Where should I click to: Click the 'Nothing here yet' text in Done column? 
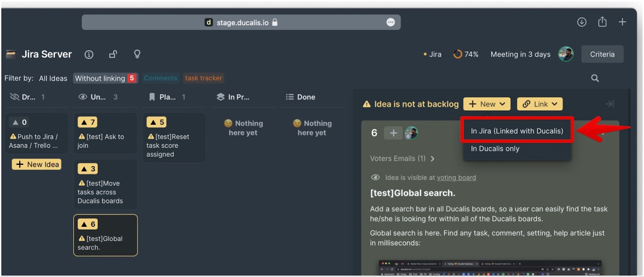[x=312, y=128]
